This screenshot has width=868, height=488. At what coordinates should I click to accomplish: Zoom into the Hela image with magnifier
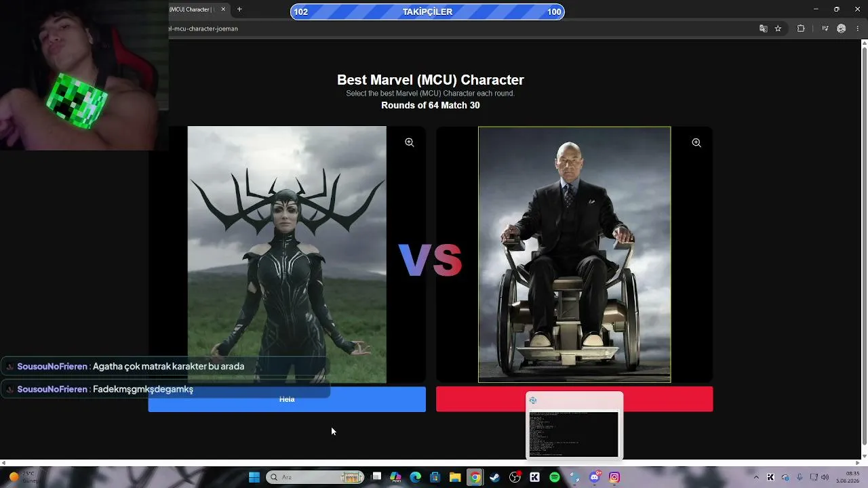point(410,142)
